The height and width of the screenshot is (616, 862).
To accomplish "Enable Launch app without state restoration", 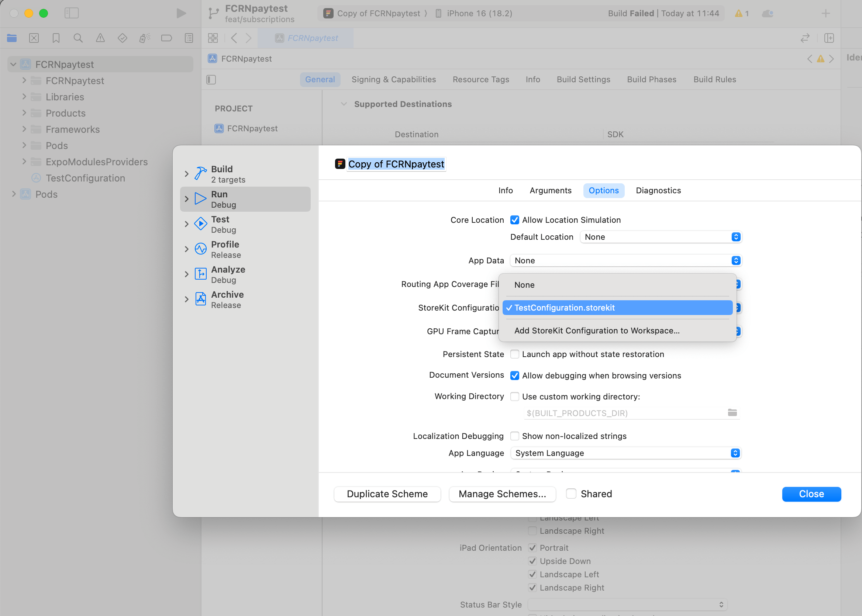I will tap(514, 354).
